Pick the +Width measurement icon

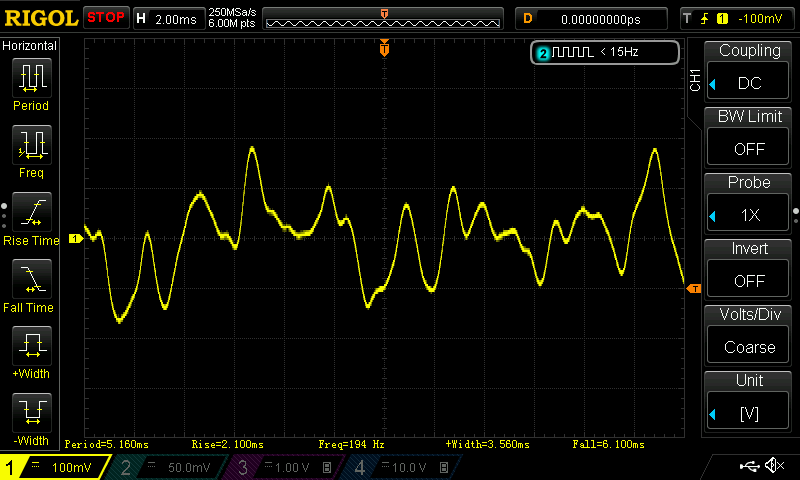[31, 346]
